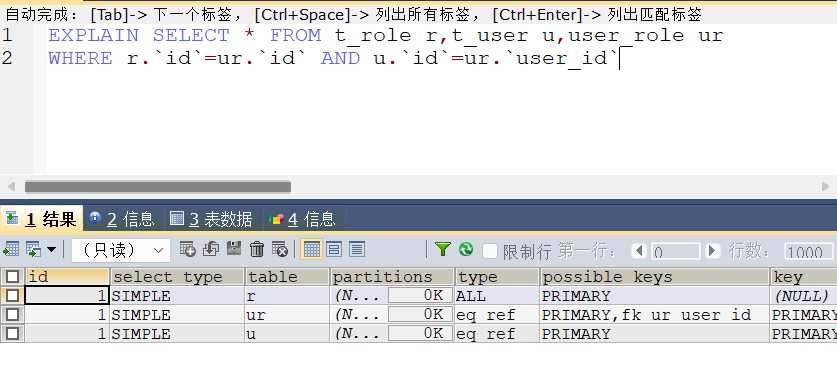Click the insert new row icon
Screen dimensions: 837x387
tap(187, 249)
